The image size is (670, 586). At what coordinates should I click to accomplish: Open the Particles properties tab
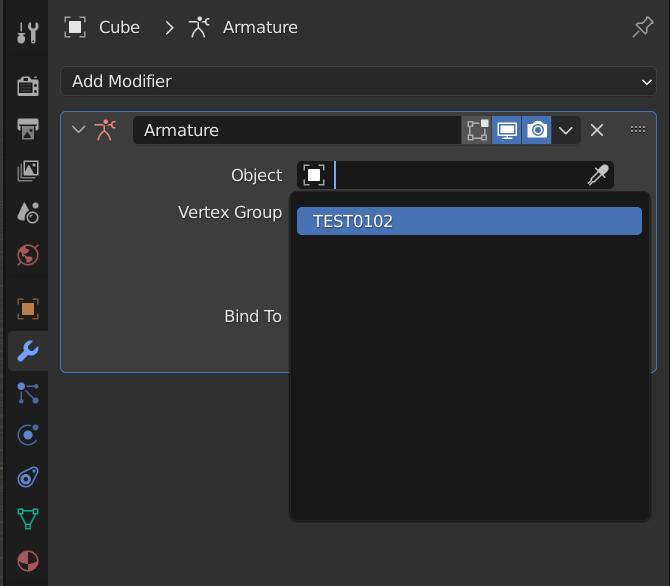[28, 393]
